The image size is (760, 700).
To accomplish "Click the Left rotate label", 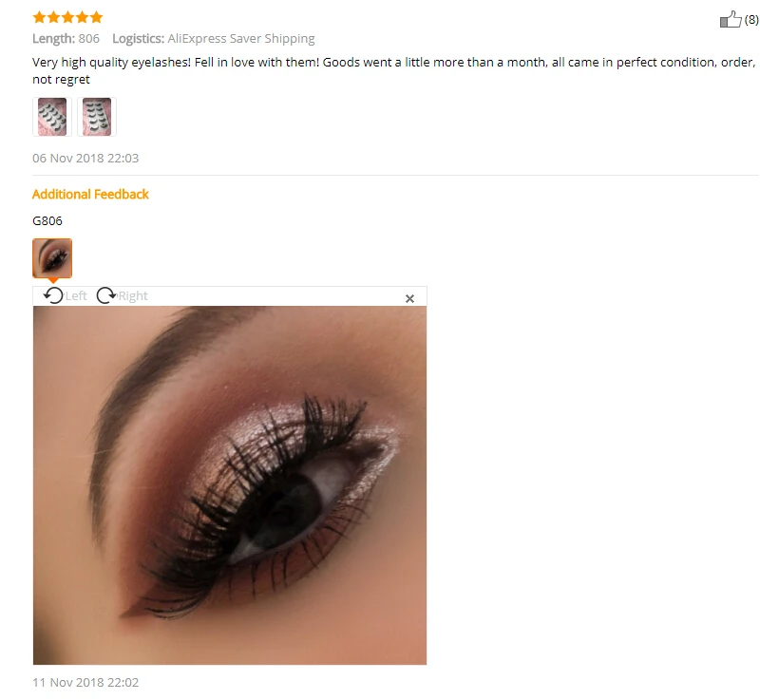I will 76,295.
